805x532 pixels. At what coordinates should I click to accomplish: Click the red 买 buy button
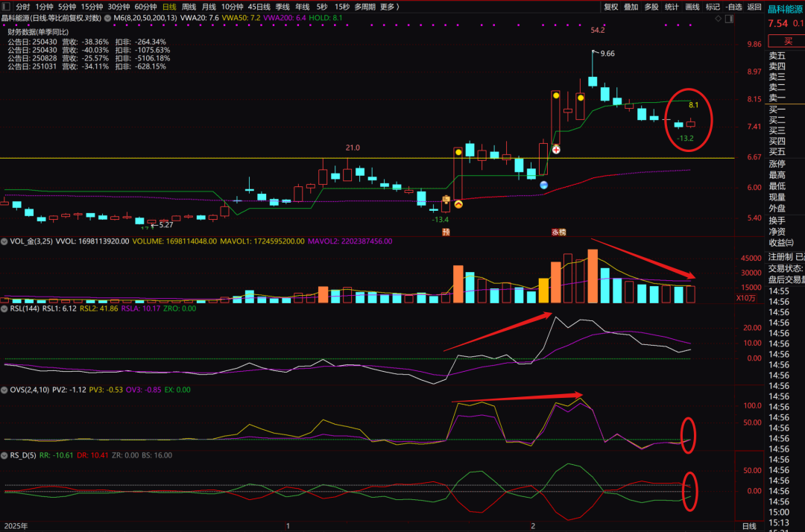point(787,41)
